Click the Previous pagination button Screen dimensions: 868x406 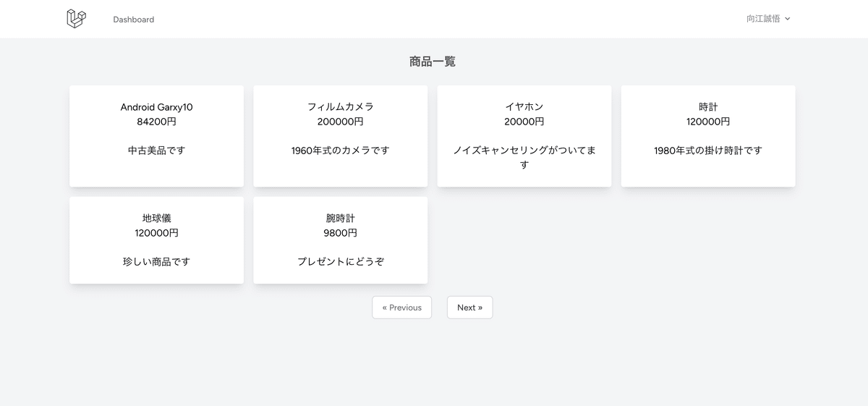402,308
